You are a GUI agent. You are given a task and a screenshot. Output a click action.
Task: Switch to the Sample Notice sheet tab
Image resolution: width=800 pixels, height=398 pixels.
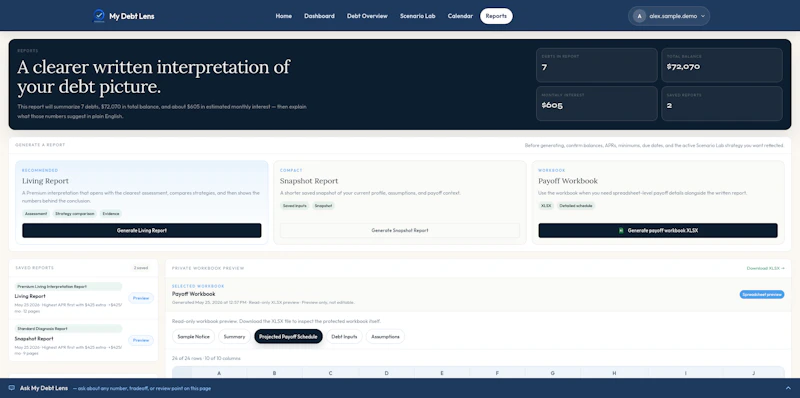pyautogui.click(x=193, y=337)
